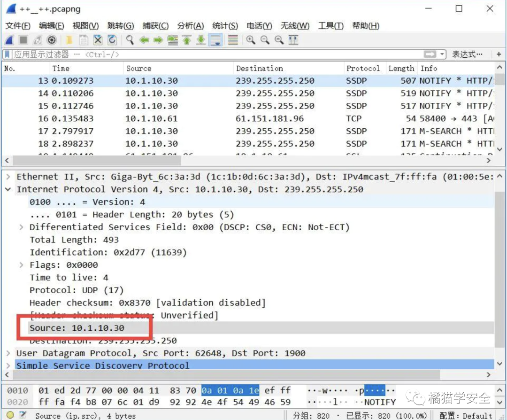Open the 编辑(E) menu
The width and height of the screenshot is (507, 420).
coord(52,25)
